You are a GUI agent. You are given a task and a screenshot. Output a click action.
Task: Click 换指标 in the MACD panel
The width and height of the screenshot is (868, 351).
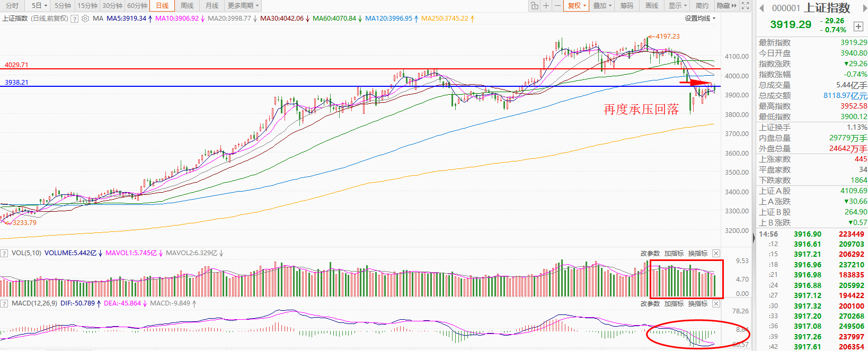click(x=697, y=304)
